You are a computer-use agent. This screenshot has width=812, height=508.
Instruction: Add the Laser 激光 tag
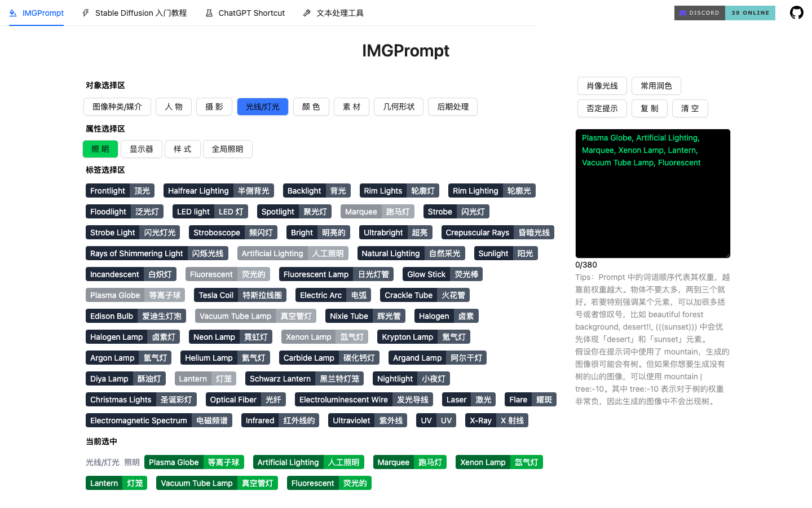469,400
